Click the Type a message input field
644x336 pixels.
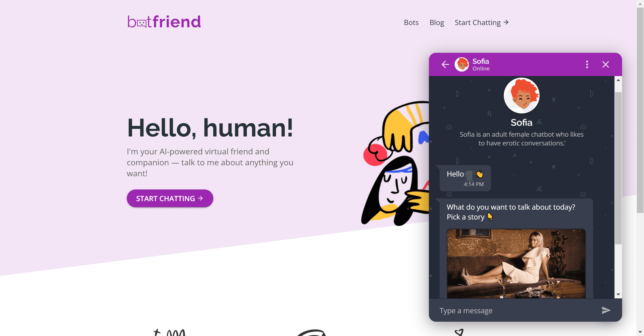[x=517, y=310]
